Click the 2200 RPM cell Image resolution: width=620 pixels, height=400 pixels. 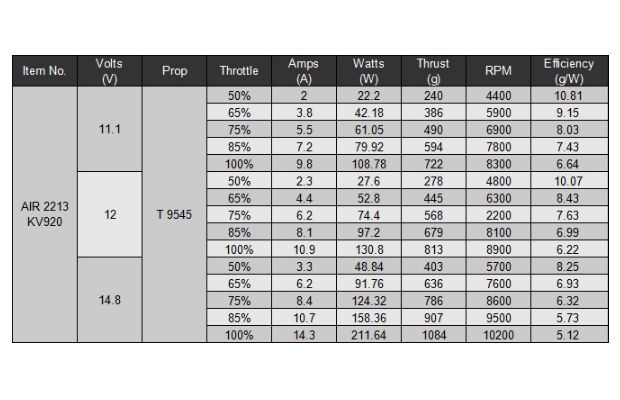498,215
